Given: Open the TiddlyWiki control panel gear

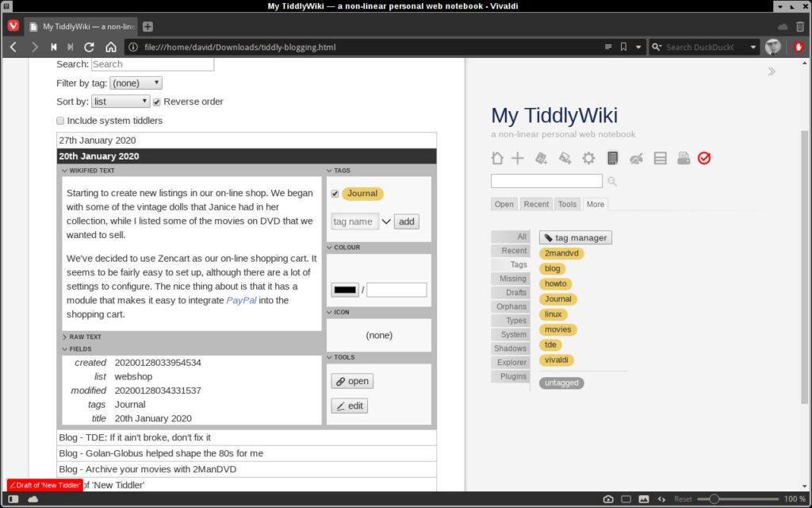Looking at the screenshot, I should pyautogui.click(x=589, y=158).
